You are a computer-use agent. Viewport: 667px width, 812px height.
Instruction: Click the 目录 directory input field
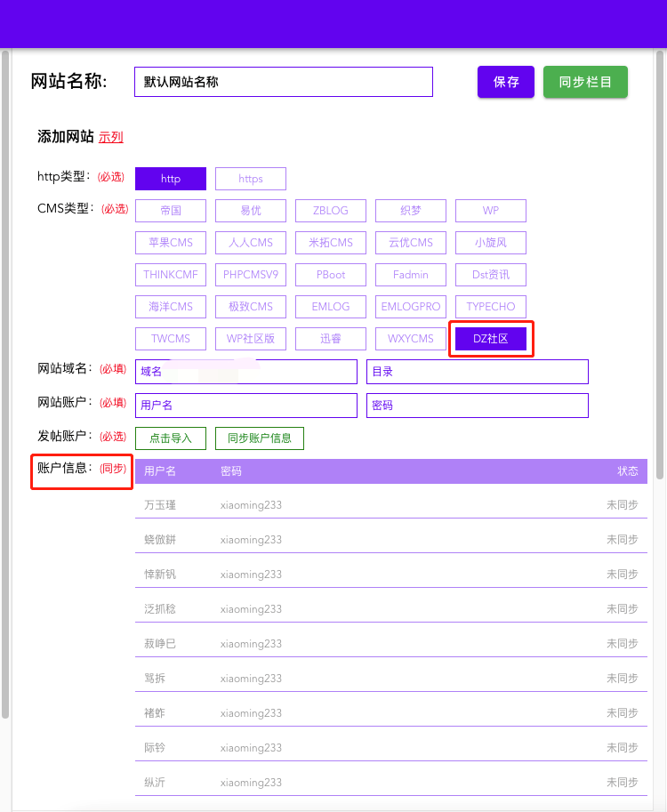click(x=477, y=372)
